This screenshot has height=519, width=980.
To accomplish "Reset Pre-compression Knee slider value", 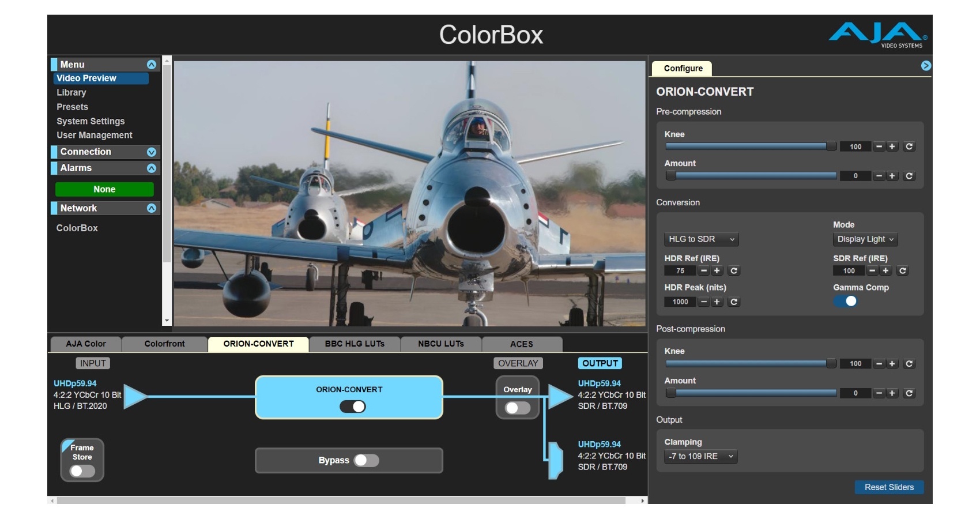I will (x=909, y=146).
